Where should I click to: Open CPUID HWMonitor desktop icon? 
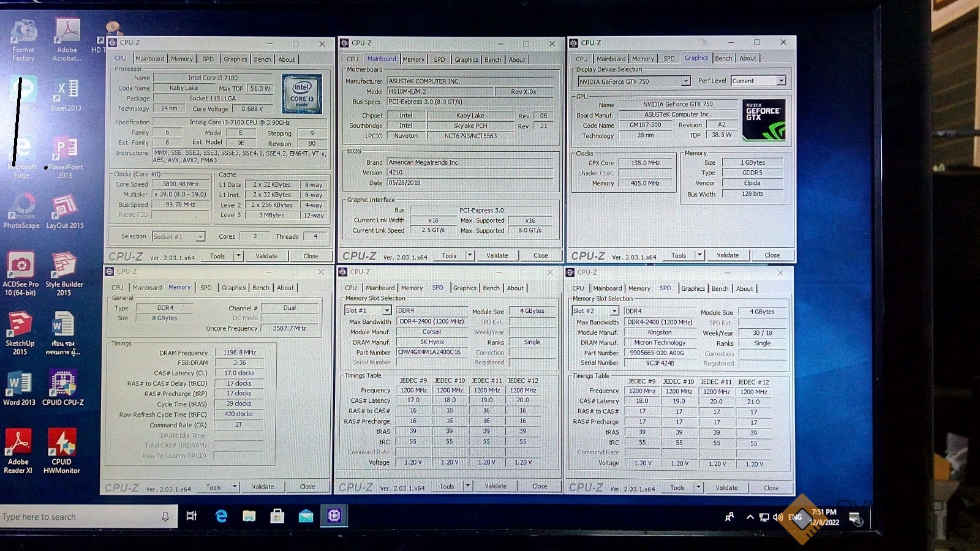[x=62, y=452]
